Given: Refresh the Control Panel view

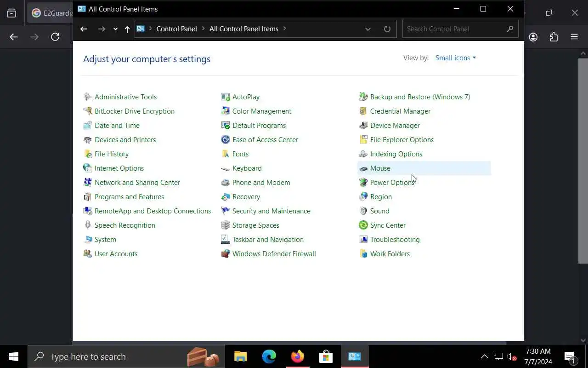Looking at the screenshot, I should [x=387, y=29].
